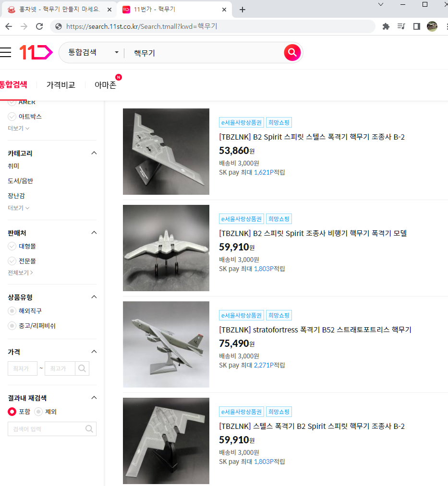Filter by 취미 category
This screenshot has height=486, width=448.
click(x=13, y=166)
